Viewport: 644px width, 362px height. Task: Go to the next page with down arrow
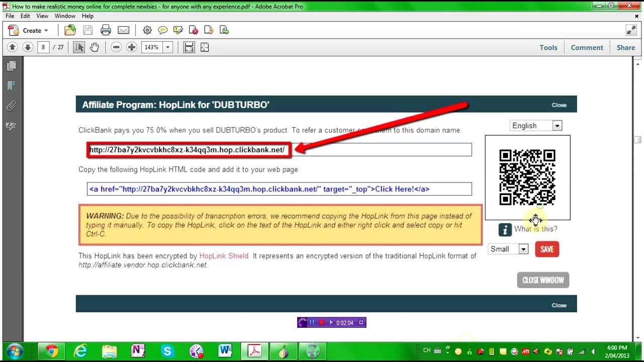pyautogui.click(x=28, y=47)
